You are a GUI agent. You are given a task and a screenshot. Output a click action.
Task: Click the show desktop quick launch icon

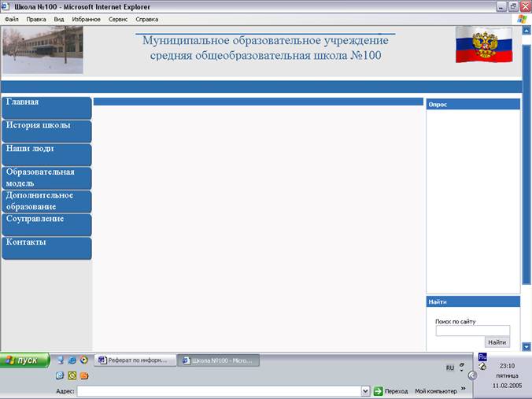coord(61,360)
